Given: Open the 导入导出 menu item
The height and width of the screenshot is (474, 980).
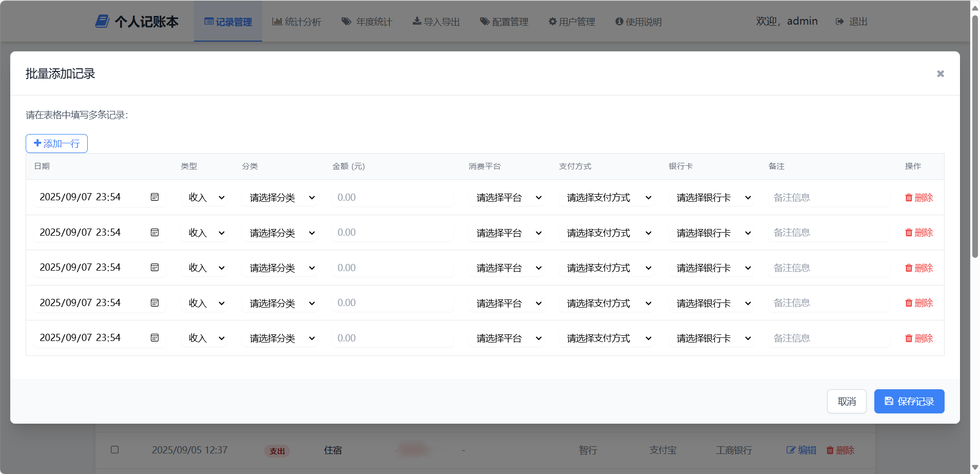Looking at the screenshot, I should click(x=436, y=22).
